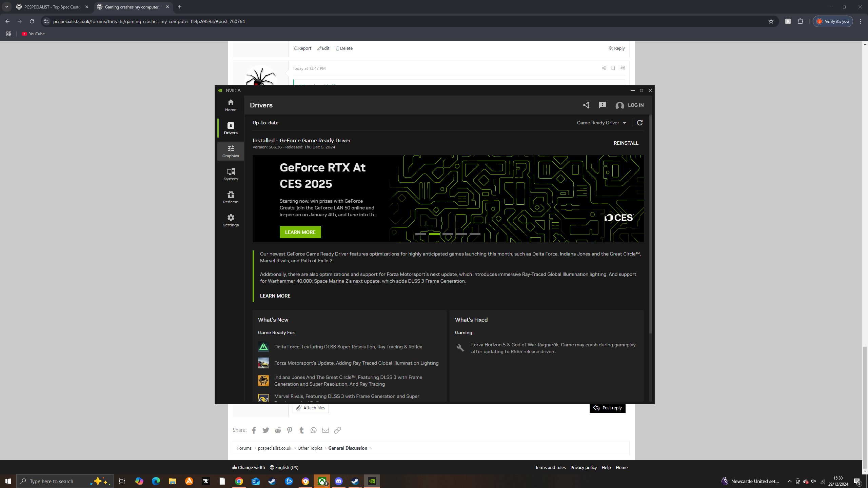The width and height of the screenshot is (868, 488).
Task: Report the forum post
Action: click(x=302, y=48)
